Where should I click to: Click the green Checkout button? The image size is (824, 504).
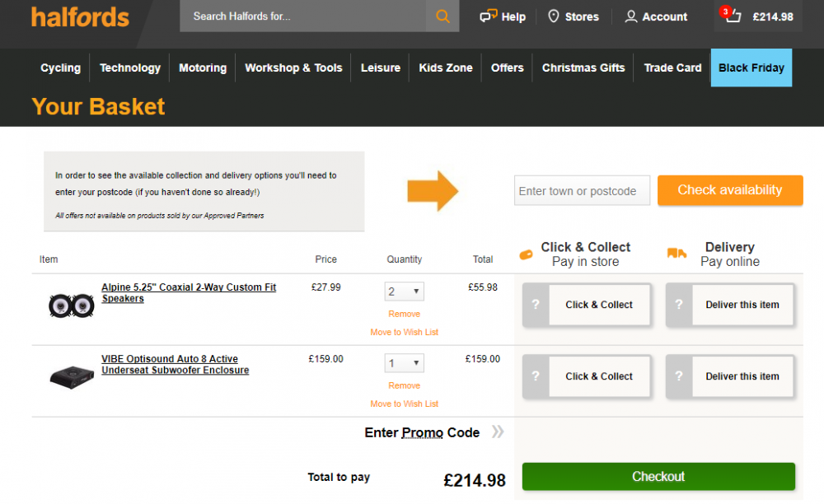658,477
